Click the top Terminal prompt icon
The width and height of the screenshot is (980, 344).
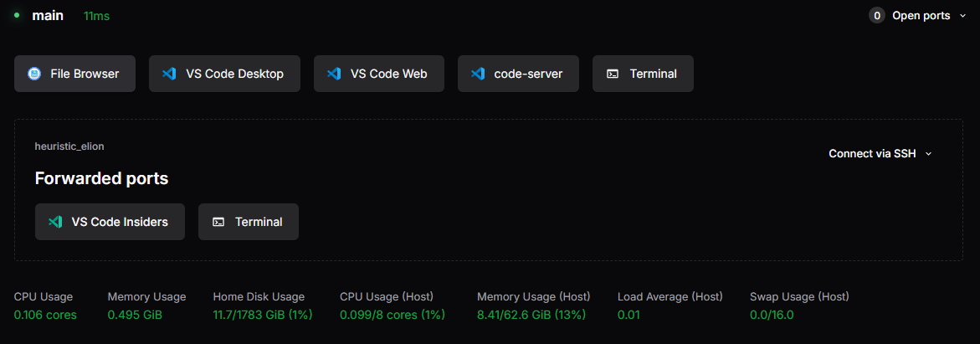(x=613, y=74)
